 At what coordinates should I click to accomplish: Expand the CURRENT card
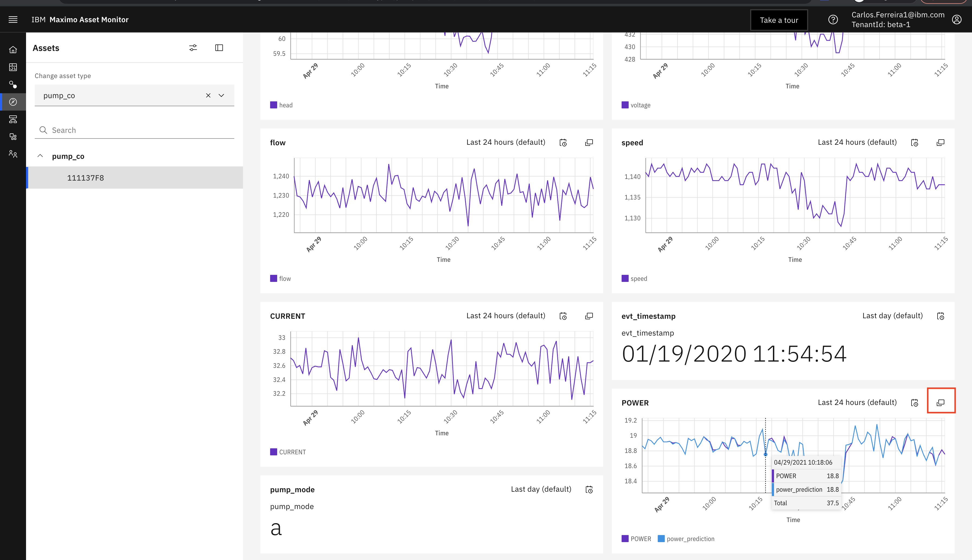[x=589, y=316]
